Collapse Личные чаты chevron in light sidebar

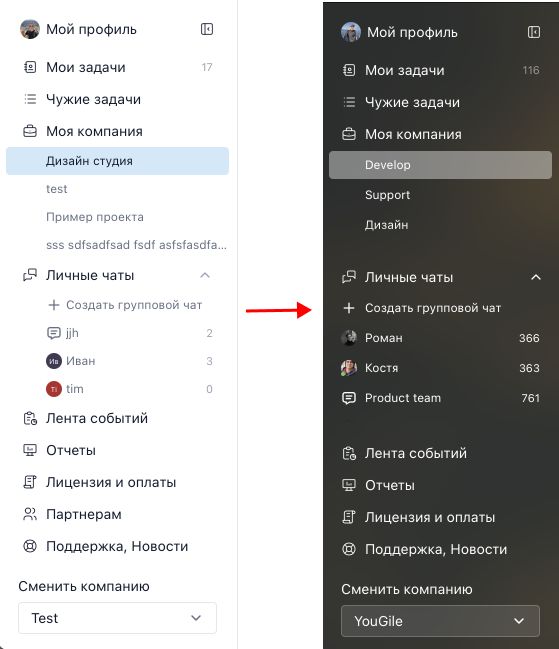(205, 275)
